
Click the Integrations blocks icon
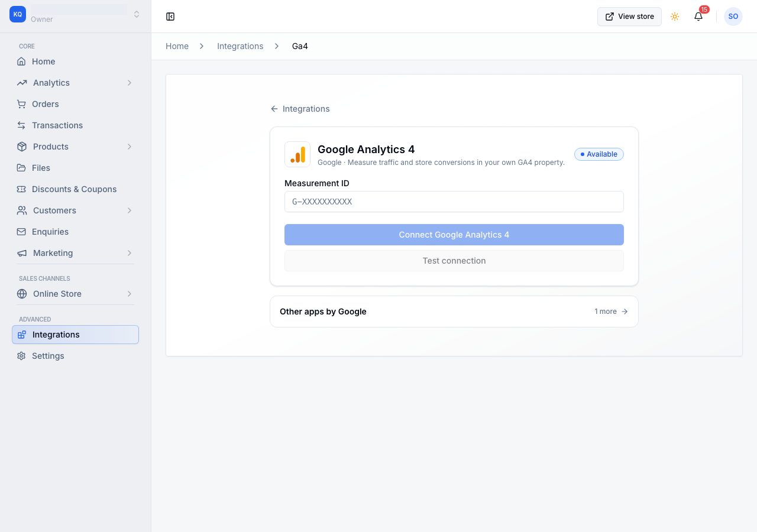[22, 335]
